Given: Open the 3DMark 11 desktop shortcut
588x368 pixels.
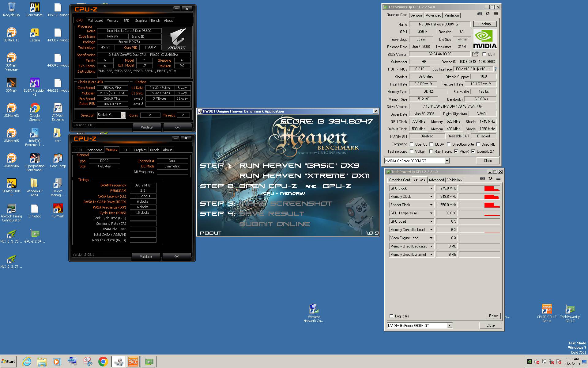Looking at the screenshot, I should 11,35.
